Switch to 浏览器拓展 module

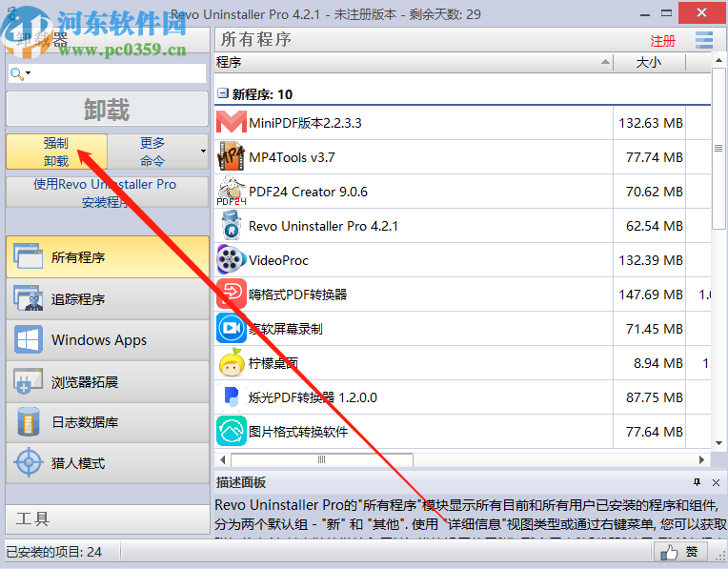click(108, 382)
